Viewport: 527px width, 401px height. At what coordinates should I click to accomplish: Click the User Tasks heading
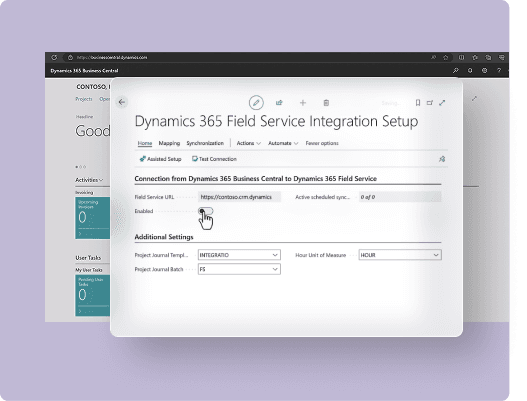click(88, 258)
